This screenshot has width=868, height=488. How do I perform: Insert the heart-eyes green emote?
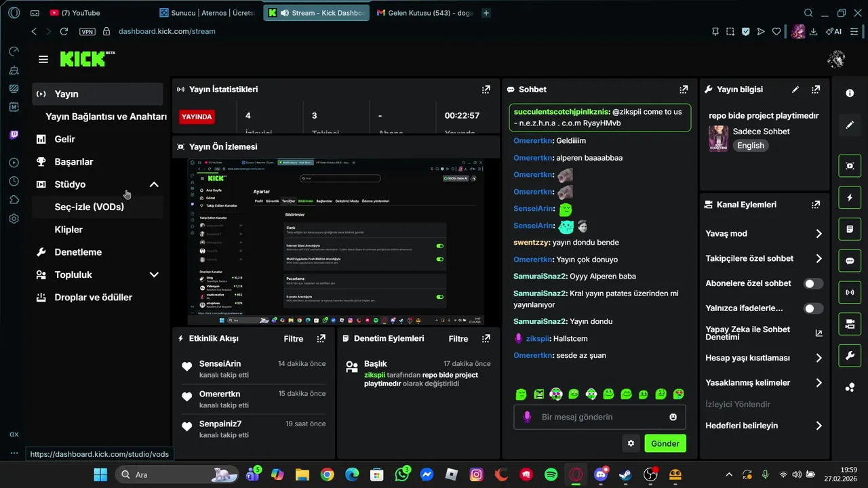tap(678, 394)
